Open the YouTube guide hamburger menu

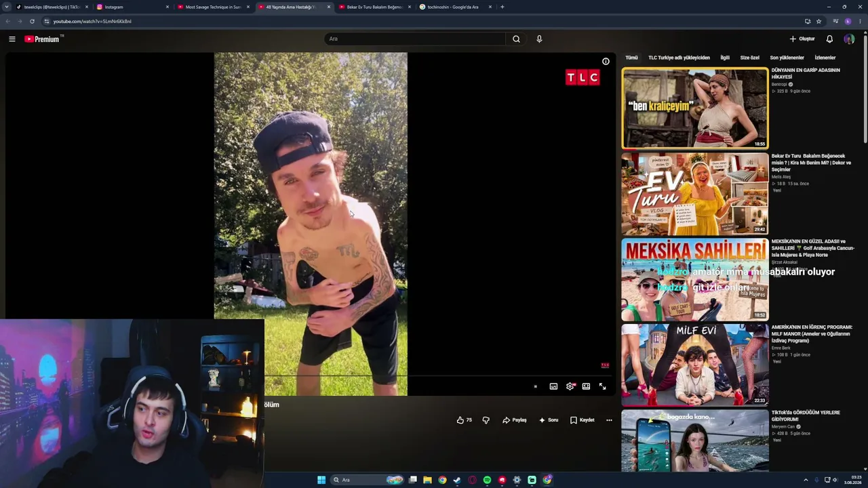[12, 39]
